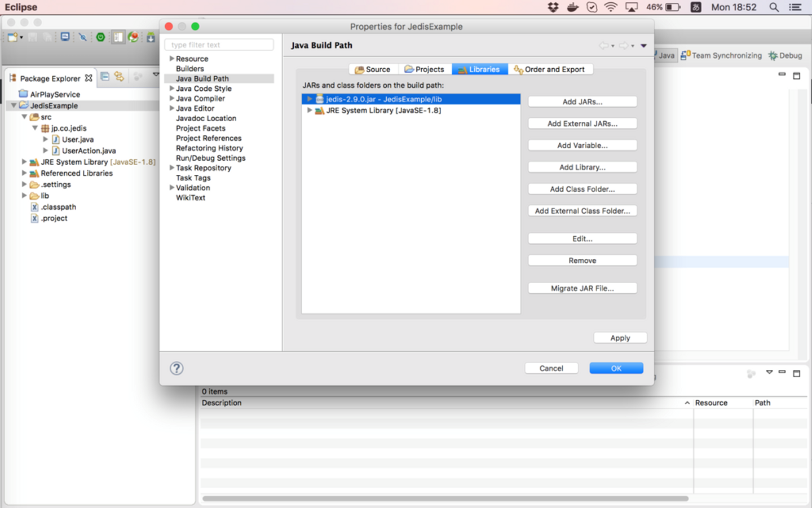
Task: Switch to the Debug perspective
Action: pos(785,55)
